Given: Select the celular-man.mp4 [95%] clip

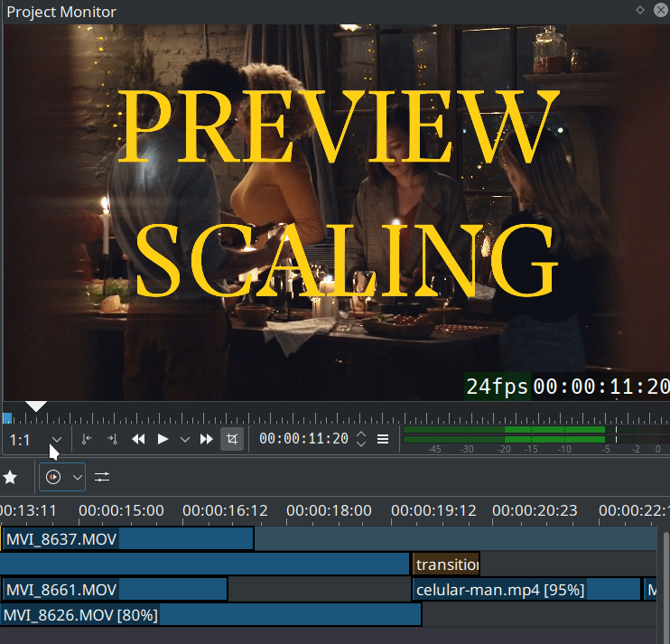Looking at the screenshot, I should [x=526, y=590].
